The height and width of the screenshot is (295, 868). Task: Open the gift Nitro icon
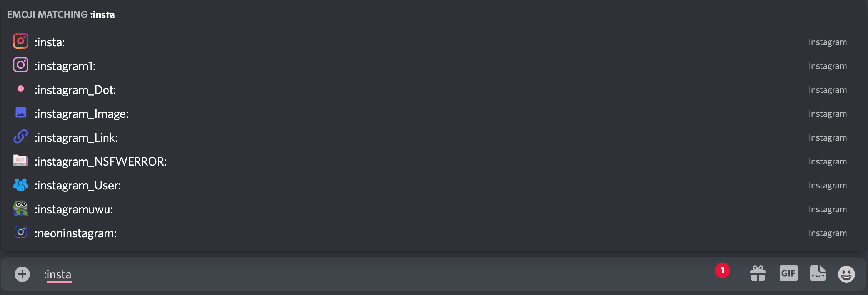(758, 273)
